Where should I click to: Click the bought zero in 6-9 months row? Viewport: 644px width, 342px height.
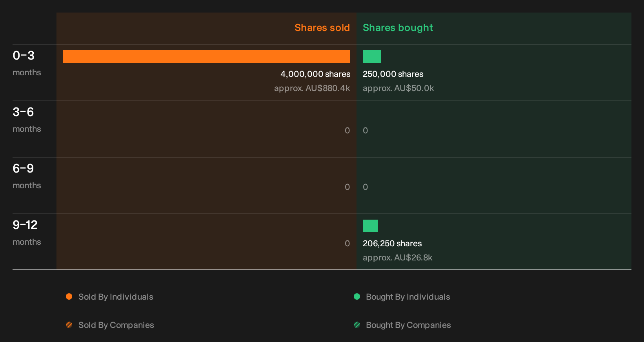click(366, 187)
